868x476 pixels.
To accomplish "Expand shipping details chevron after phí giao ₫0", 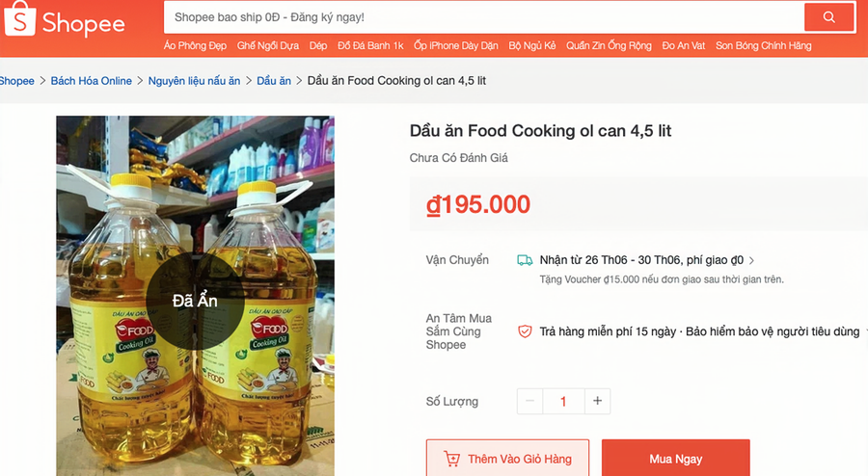I will coord(751,260).
